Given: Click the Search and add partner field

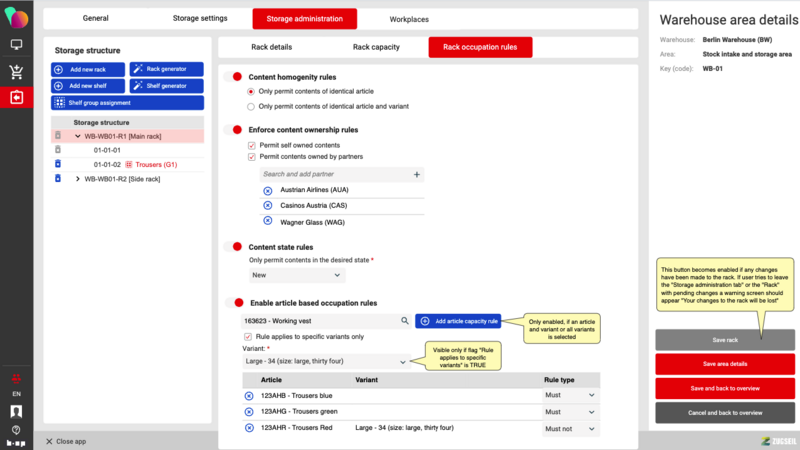Looking at the screenshot, I should [330, 174].
